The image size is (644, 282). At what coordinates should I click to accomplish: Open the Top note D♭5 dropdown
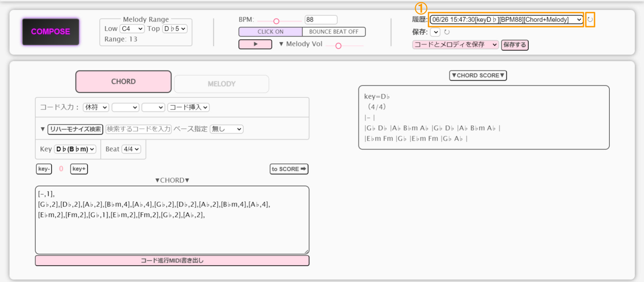point(174,29)
